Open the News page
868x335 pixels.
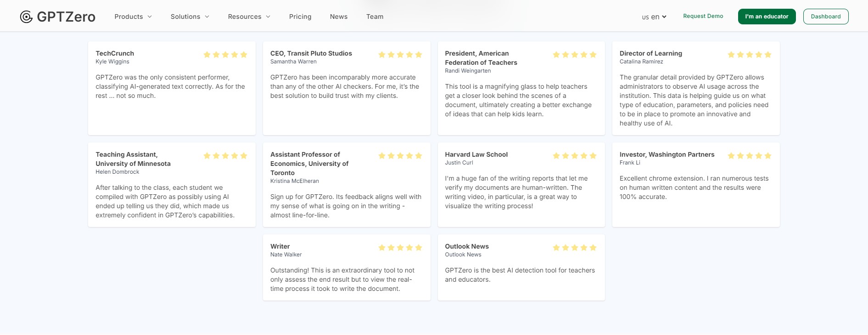pos(339,17)
